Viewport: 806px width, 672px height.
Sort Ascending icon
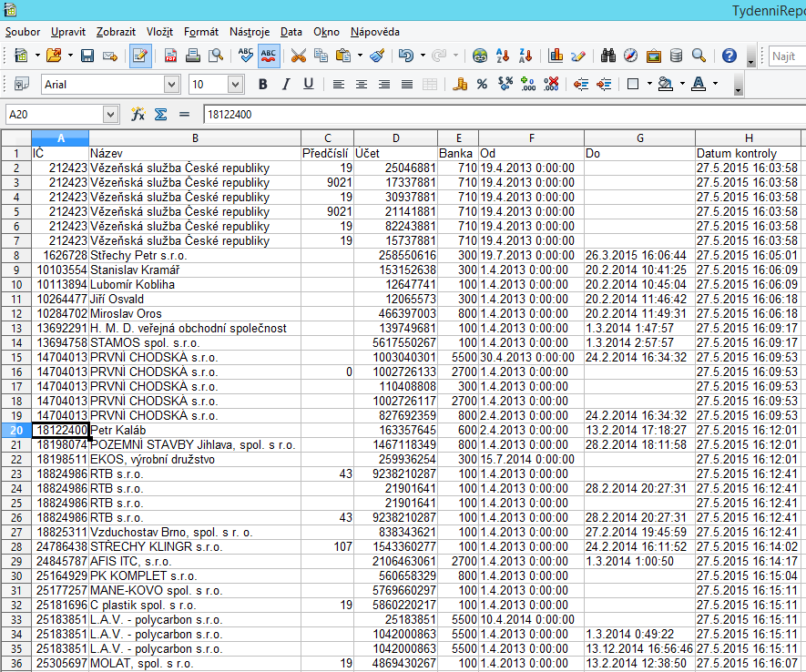[x=503, y=55]
